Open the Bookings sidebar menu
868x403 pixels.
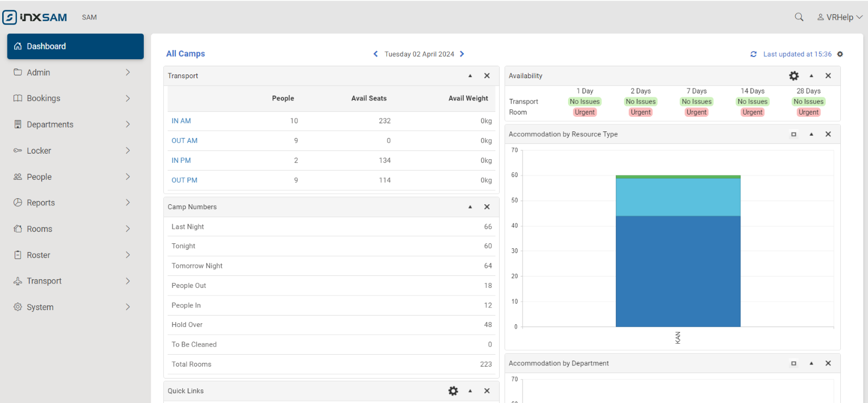click(x=75, y=98)
